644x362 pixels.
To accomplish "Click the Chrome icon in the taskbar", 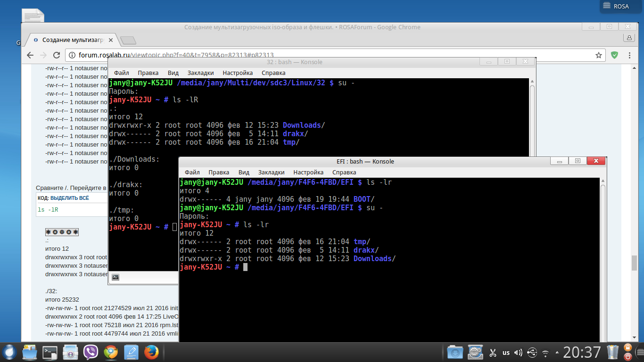I will click(x=111, y=352).
